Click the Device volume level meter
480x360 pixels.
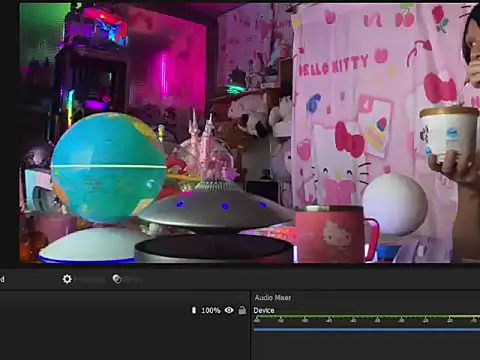[x=367, y=317]
